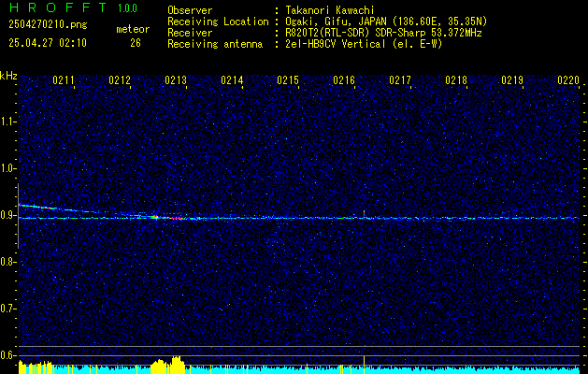Click the R820T2(RTL-SDR) receiver text
Screen dimensions: 588x374
coord(381,33)
